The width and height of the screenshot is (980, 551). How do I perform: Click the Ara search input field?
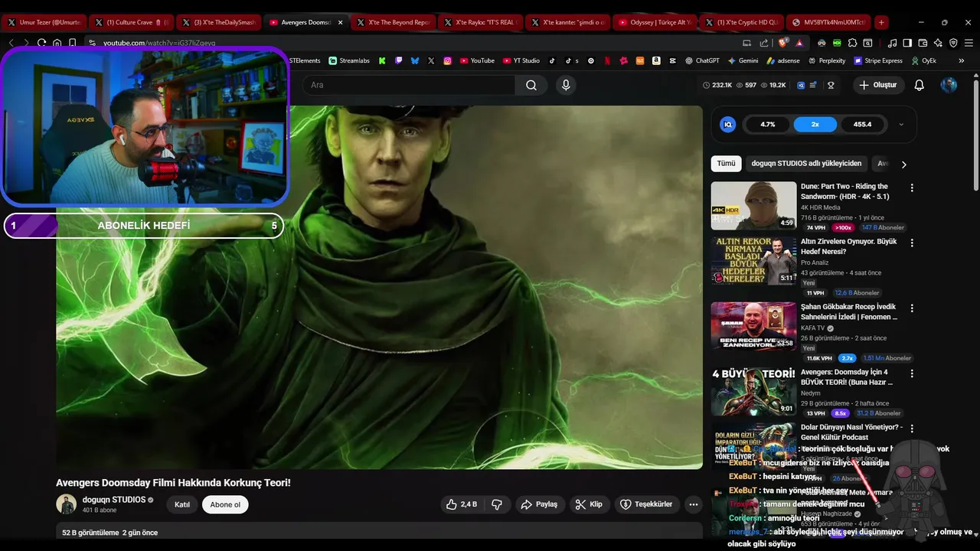click(x=409, y=85)
